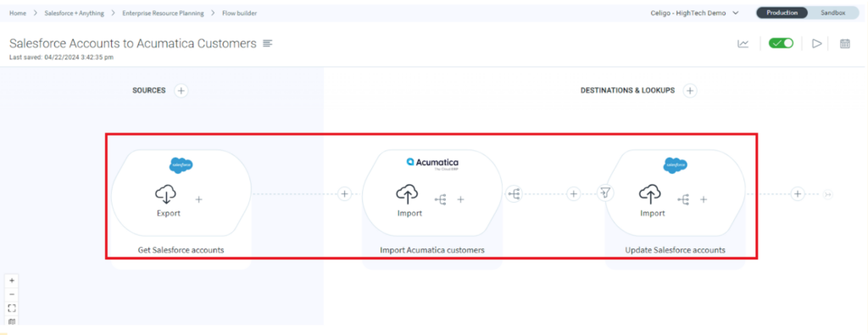Image resolution: width=868 pixels, height=335 pixels.
Task: Open branching icon after Acumatica import bubble
Action: click(x=513, y=193)
